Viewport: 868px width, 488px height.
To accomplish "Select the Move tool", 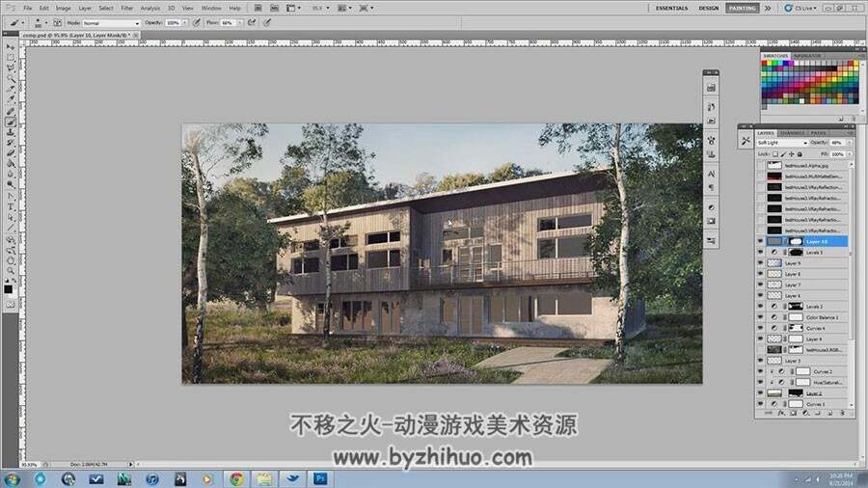I will 10,47.
